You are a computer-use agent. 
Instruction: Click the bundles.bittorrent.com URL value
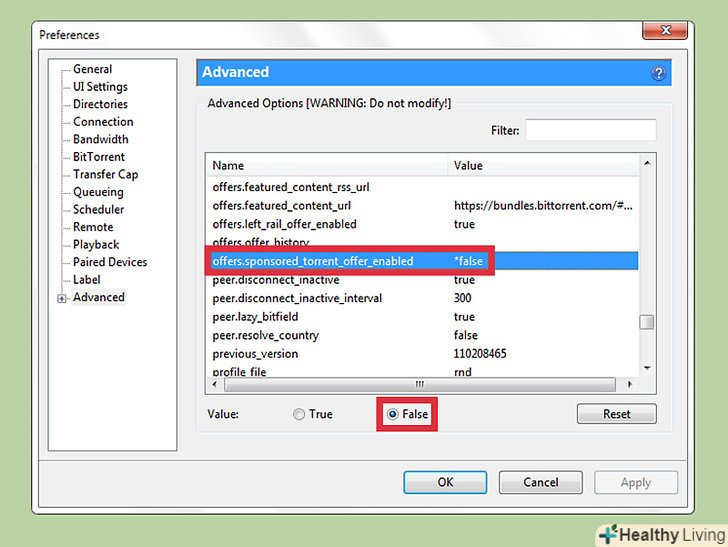(543, 206)
